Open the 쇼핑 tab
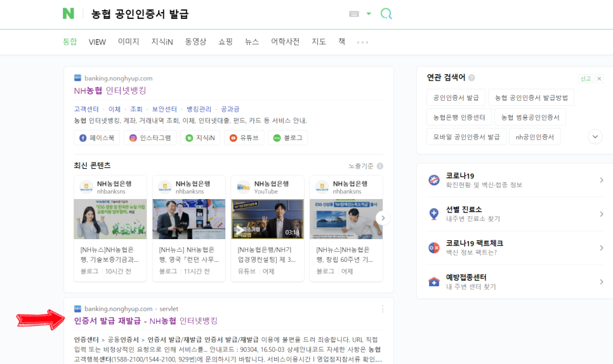This screenshot has width=613, height=364. 225,41
